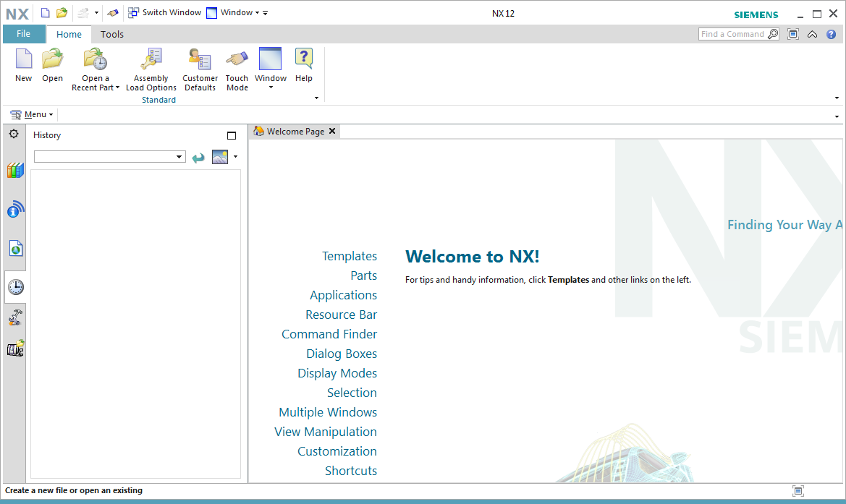
Task: Click the History view picture icon
Action: 220,157
